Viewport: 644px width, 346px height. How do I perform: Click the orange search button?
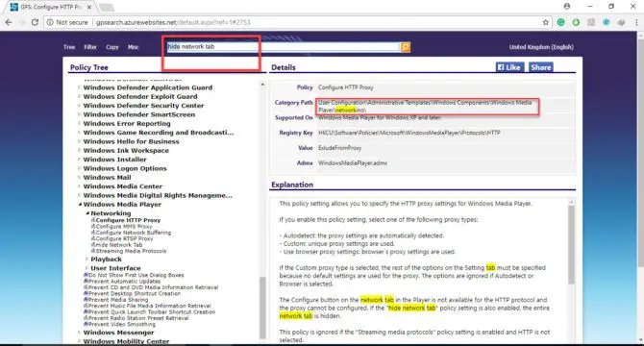[405, 47]
